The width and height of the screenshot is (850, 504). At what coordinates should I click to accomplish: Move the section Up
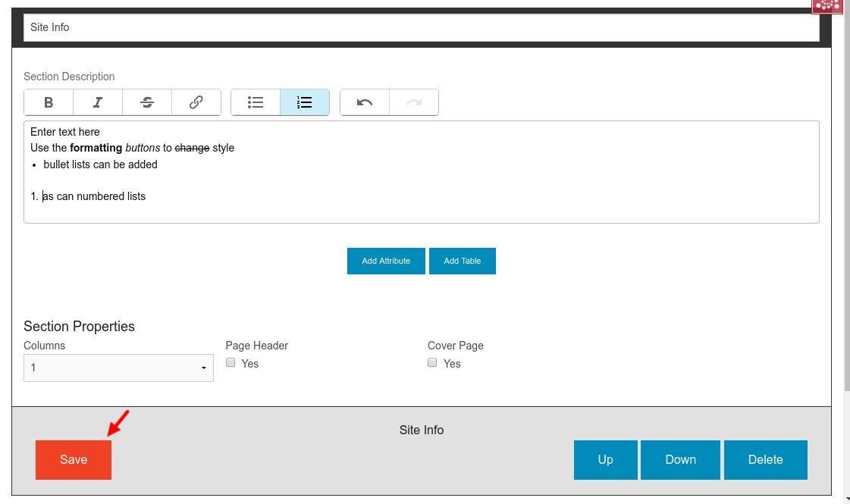tap(605, 459)
